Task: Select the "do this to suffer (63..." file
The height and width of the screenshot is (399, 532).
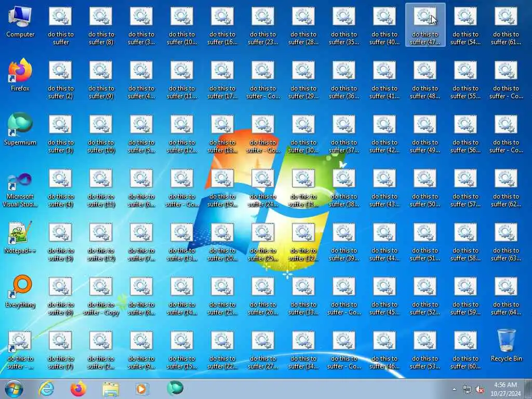Action: click(506, 242)
